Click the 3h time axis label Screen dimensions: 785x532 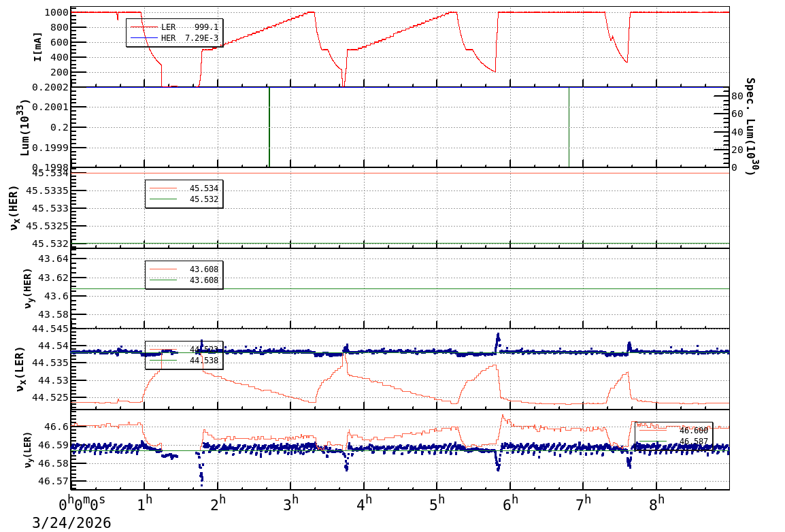290,503
